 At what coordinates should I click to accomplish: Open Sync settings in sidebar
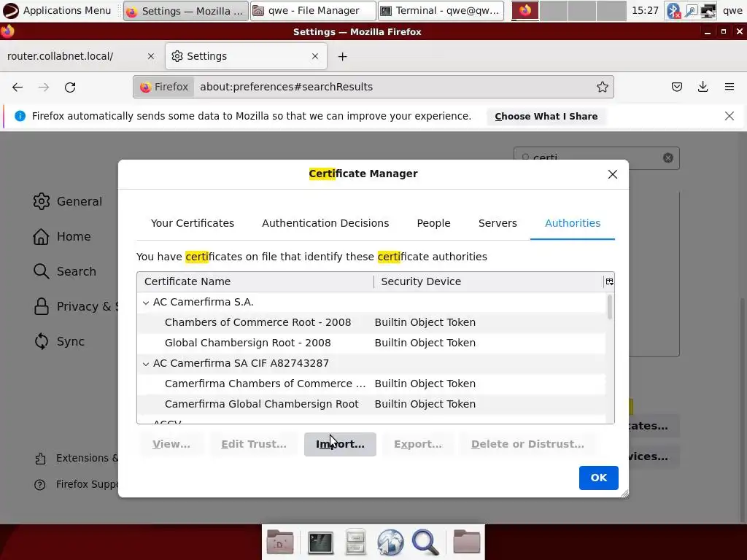[x=60, y=341]
